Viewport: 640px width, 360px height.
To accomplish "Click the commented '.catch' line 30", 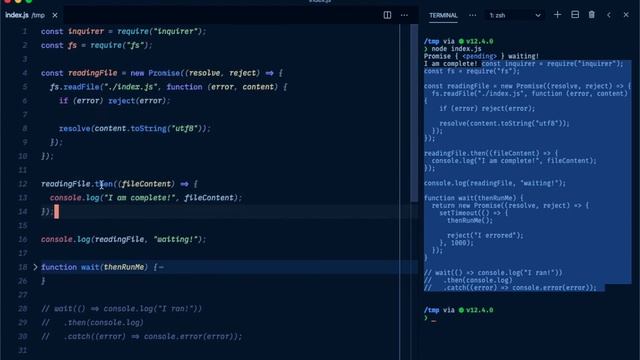I will coord(142,337).
